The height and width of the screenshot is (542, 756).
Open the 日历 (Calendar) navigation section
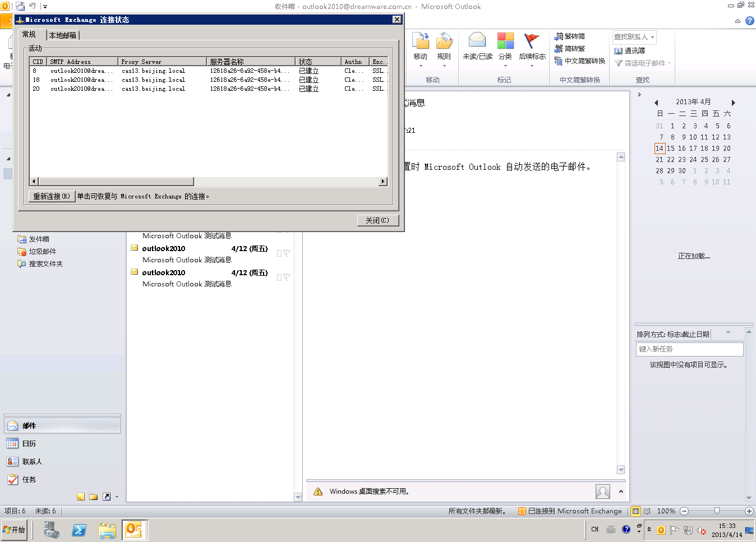[62, 444]
